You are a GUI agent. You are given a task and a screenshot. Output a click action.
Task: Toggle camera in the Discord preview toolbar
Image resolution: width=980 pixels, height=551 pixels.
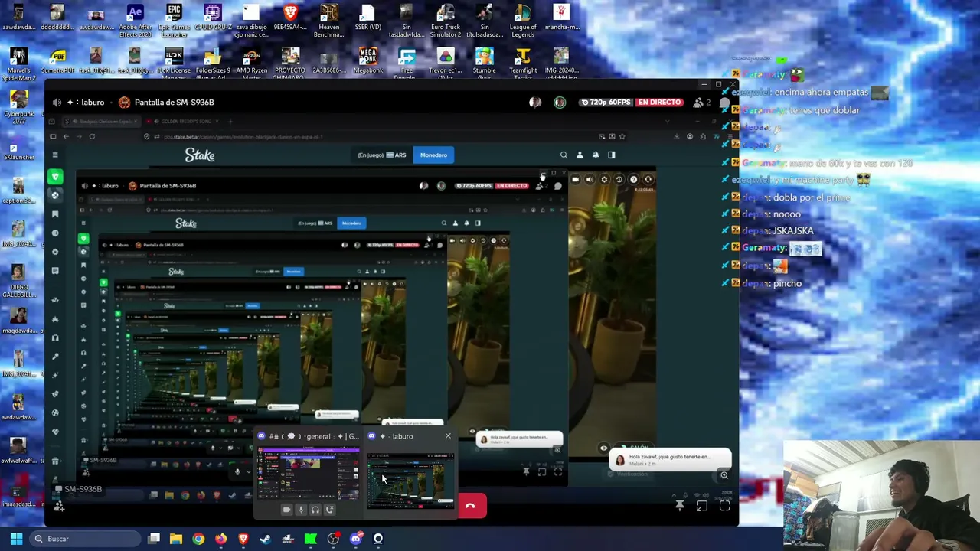point(286,510)
